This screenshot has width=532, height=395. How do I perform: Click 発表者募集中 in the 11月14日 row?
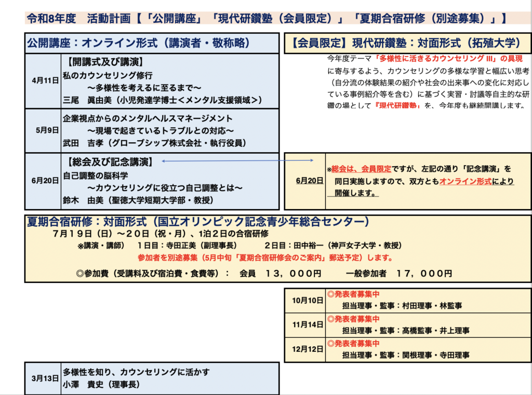tap(353, 318)
